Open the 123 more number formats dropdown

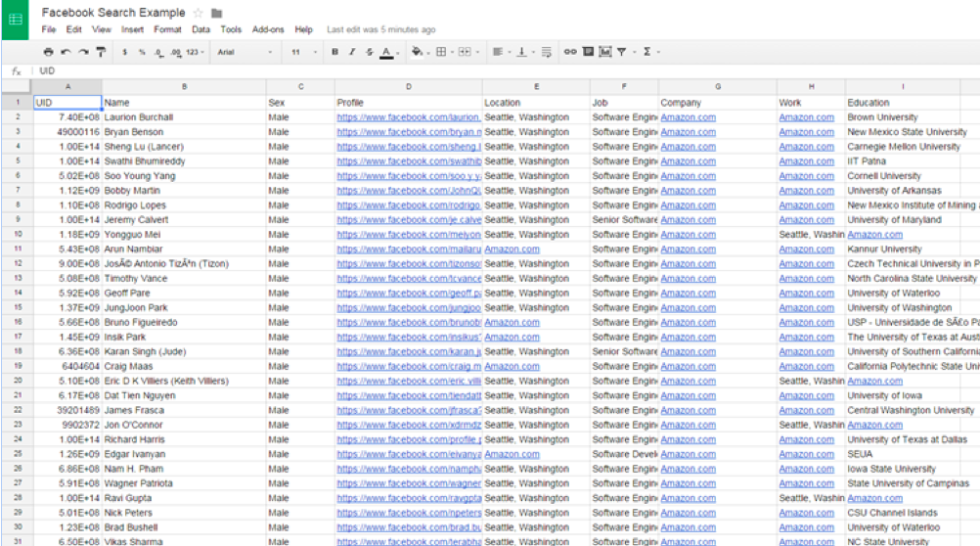click(195, 52)
